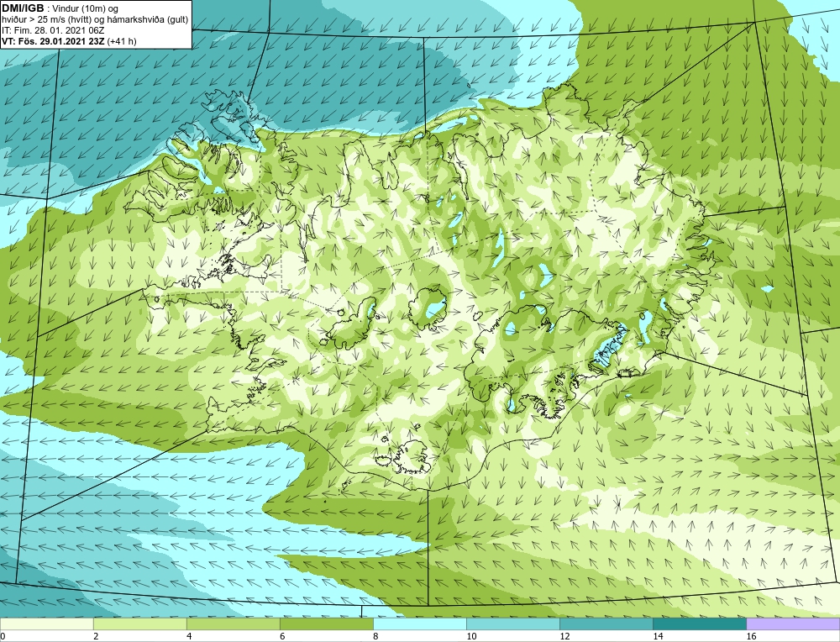Click the legend scale label '8'
840x642 pixels.
(375, 636)
